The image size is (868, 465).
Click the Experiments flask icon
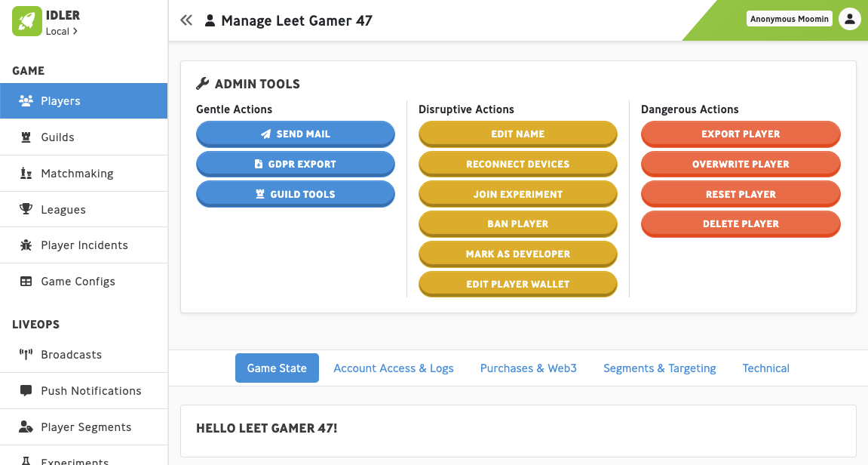26,460
